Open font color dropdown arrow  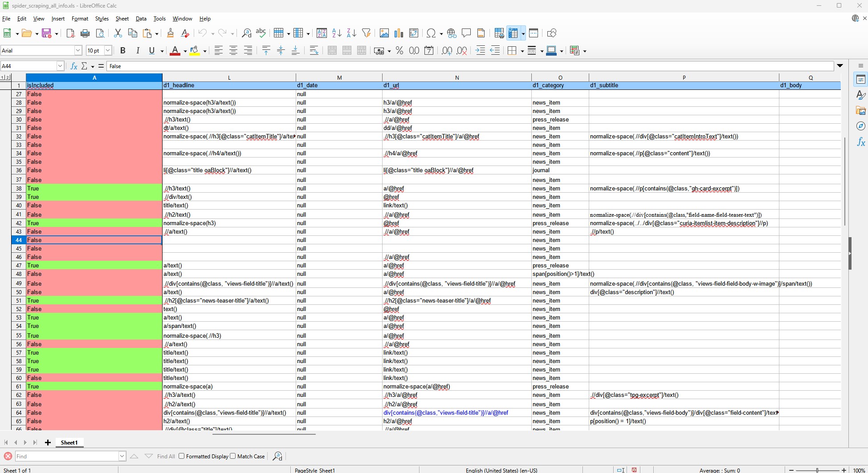point(185,51)
